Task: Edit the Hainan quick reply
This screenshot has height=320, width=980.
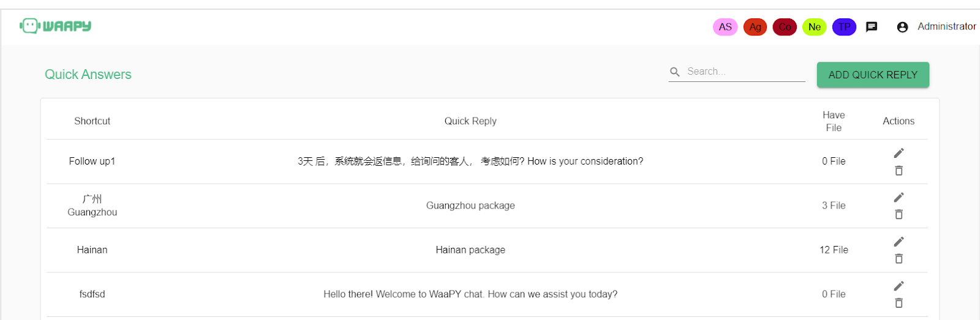Action: click(899, 242)
